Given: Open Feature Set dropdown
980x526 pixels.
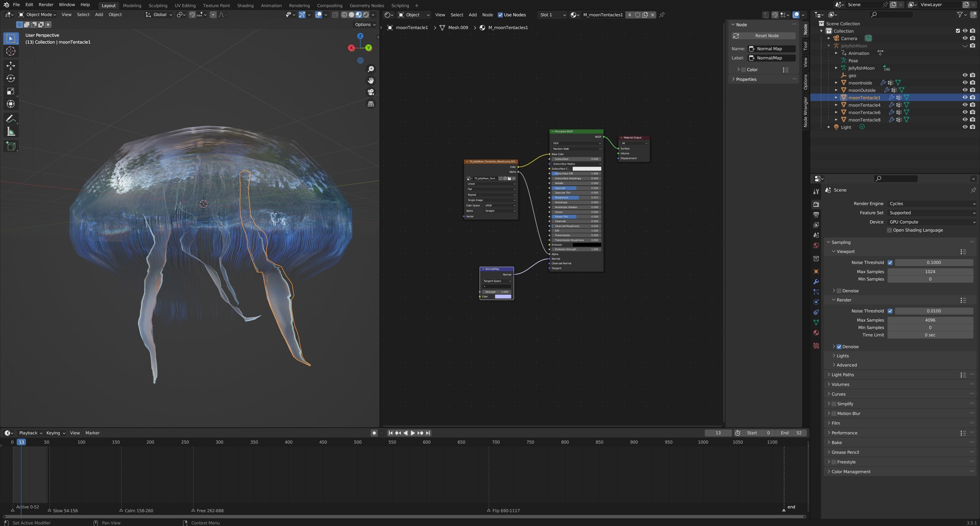Looking at the screenshot, I should point(932,212).
